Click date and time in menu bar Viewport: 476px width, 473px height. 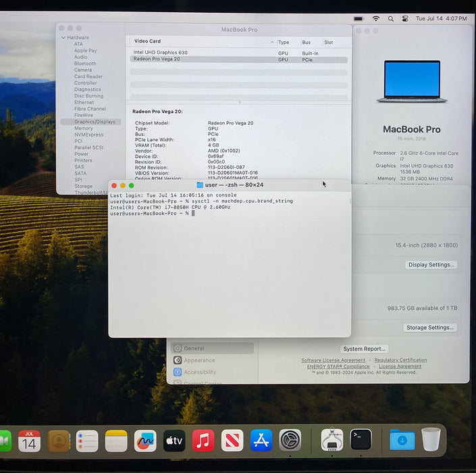[441, 18]
